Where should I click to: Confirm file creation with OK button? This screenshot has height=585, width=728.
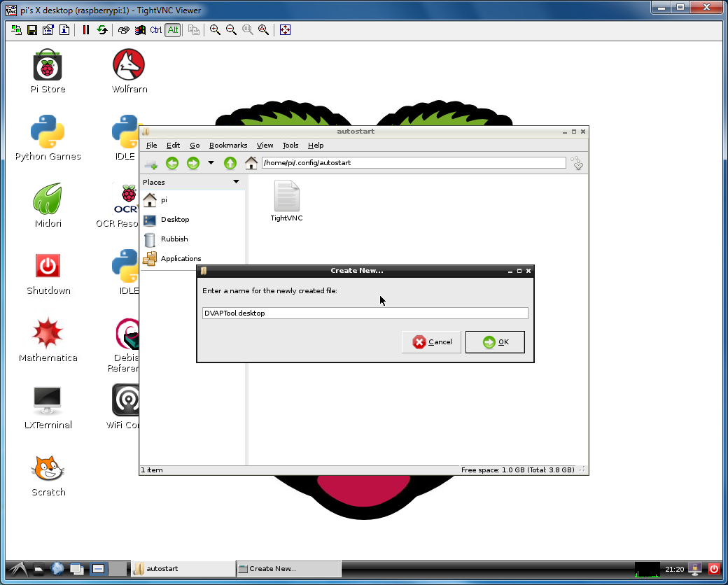(495, 342)
